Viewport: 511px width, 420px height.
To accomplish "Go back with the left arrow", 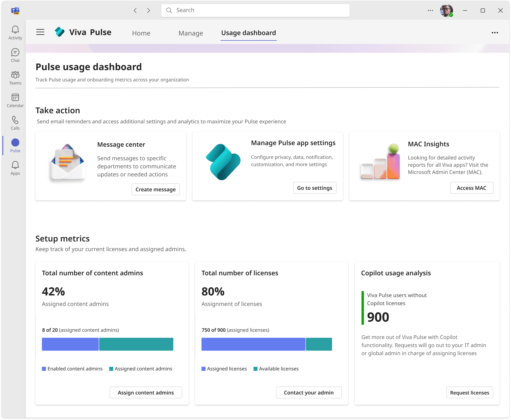I will tap(135, 10).
